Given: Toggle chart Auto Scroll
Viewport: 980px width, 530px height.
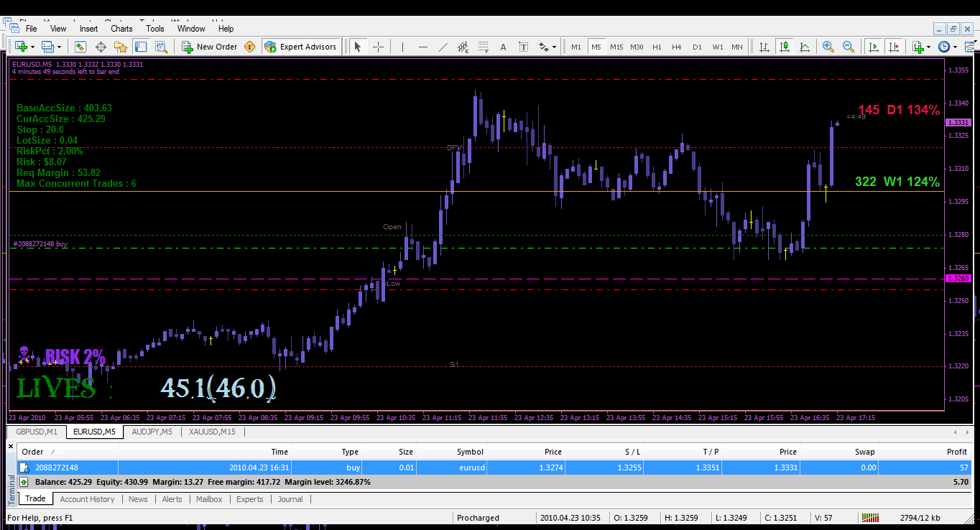Looking at the screenshot, I should (873, 47).
